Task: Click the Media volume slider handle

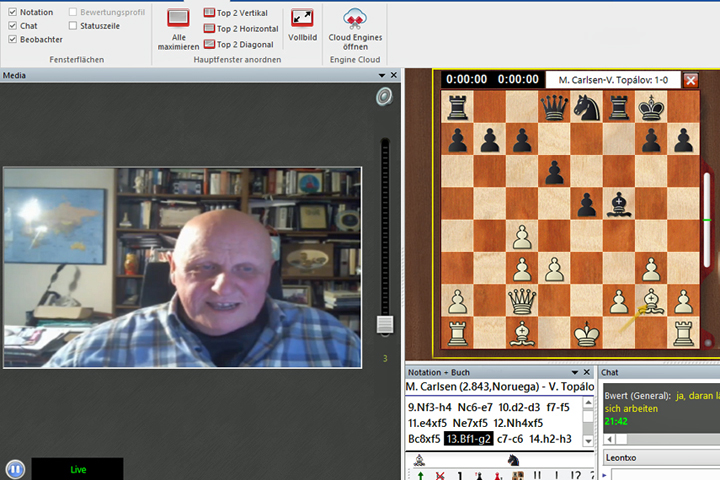Action: (x=384, y=325)
